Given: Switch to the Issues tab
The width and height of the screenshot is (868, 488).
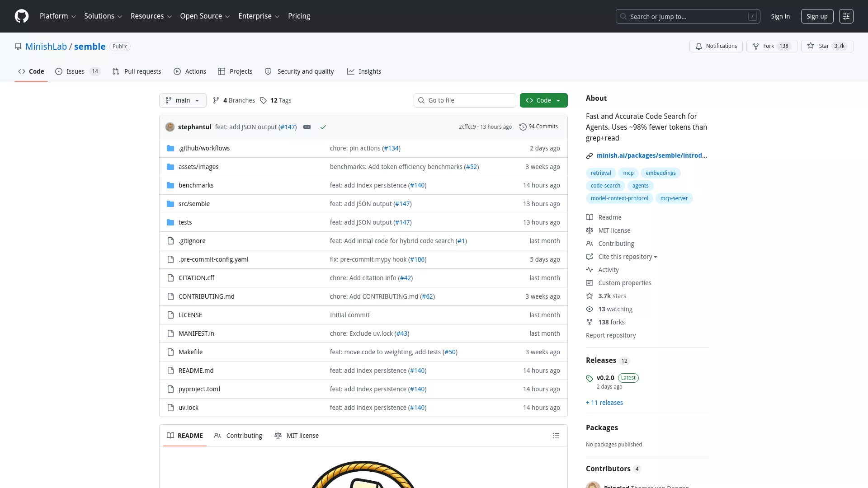Looking at the screenshot, I should (x=77, y=71).
